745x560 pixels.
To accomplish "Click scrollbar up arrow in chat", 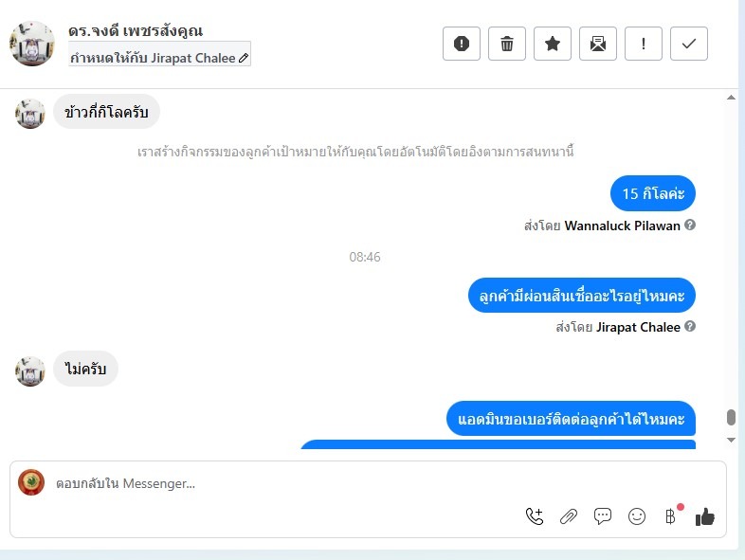I will (x=731, y=98).
